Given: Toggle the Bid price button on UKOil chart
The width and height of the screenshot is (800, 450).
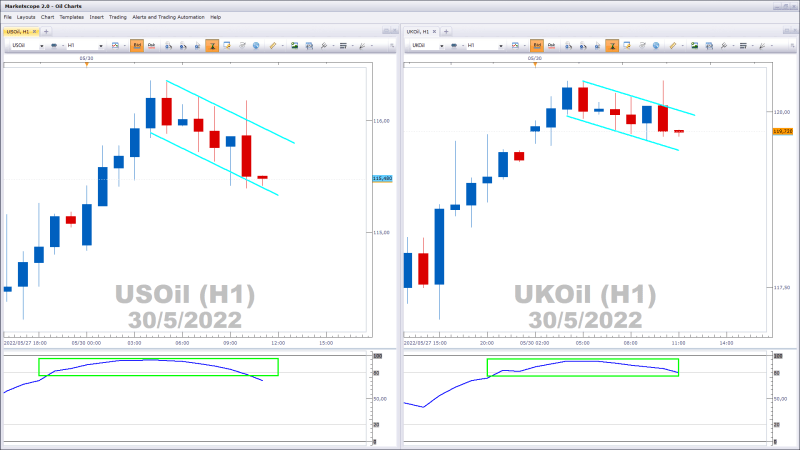Looking at the screenshot, I should 537,45.
